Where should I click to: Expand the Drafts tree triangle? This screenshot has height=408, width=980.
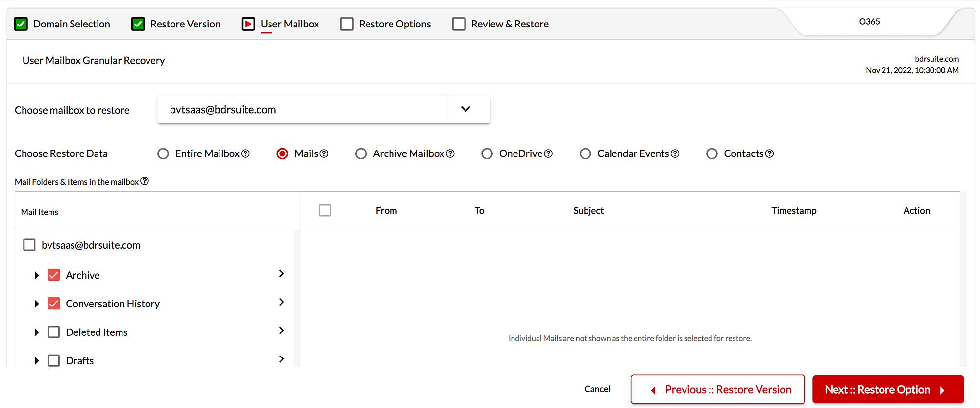pyautogui.click(x=37, y=360)
